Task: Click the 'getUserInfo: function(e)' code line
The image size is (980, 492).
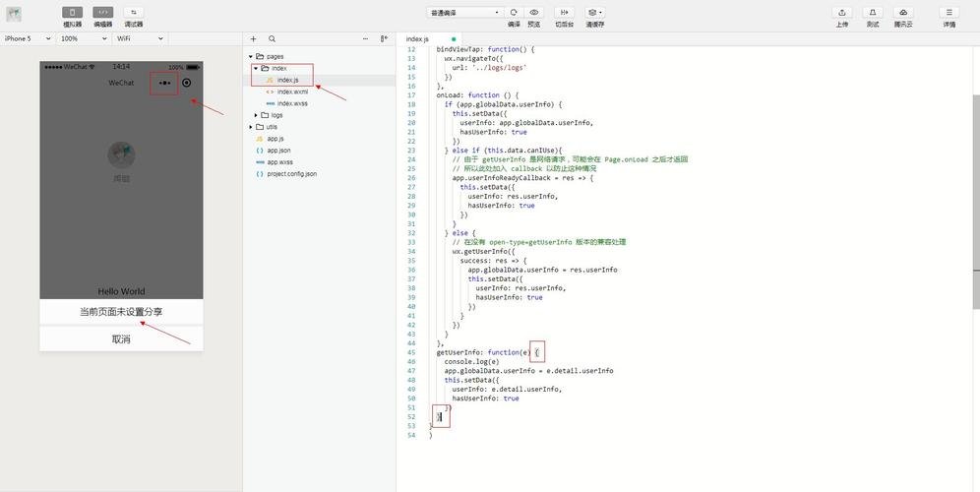Action: tap(487, 352)
